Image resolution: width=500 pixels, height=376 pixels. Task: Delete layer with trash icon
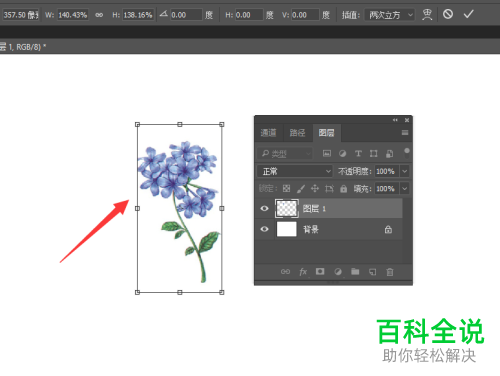coord(390,272)
